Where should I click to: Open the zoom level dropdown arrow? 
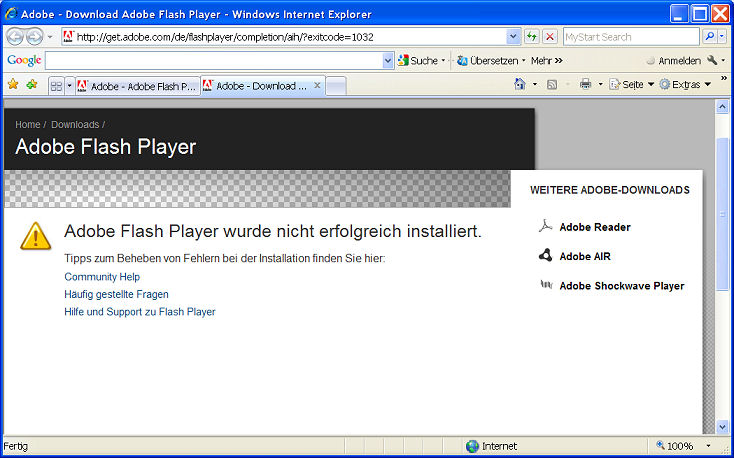pos(708,446)
